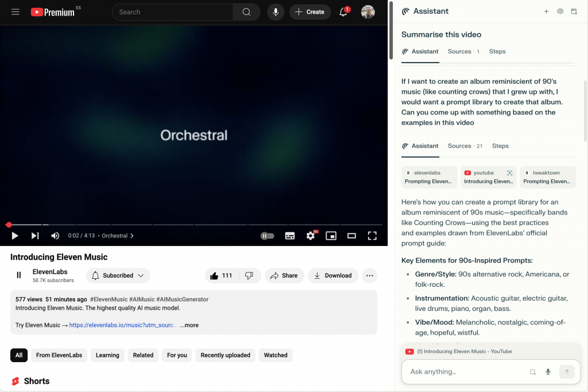Open the YouTube hamburger guide menu

pos(16,12)
